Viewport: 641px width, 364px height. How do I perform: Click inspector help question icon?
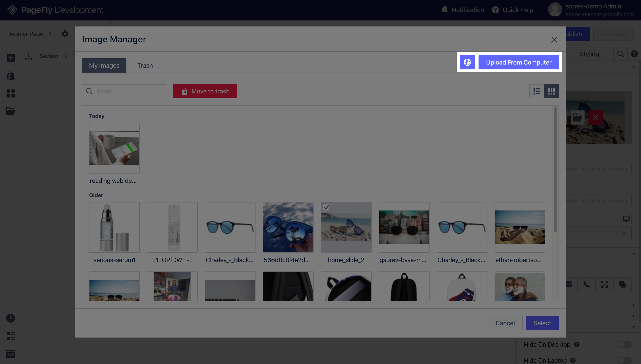(634, 54)
